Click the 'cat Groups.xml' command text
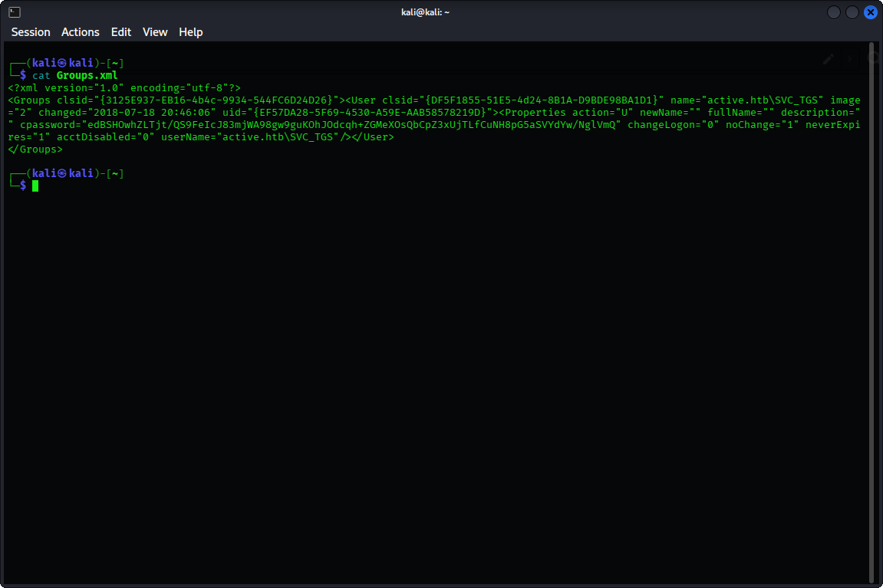The height and width of the screenshot is (588, 883). coord(75,75)
